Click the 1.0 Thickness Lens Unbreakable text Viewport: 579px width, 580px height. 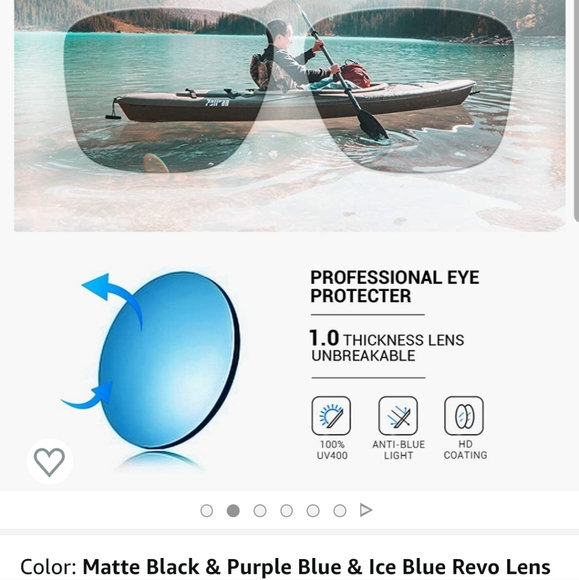pyautogui.click(x=386, y=346)
